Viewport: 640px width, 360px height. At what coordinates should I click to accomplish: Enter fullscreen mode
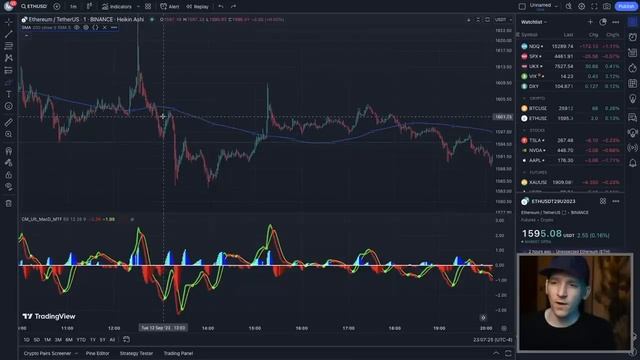tap(594, 7)
